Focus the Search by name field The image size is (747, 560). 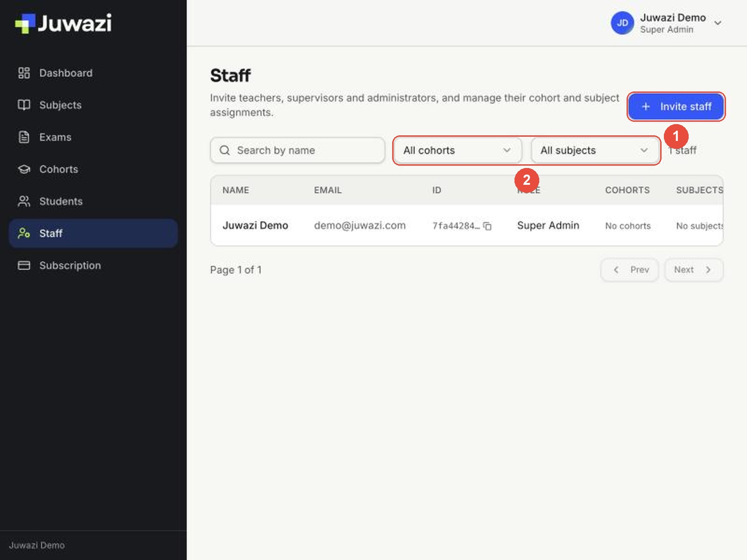[x=298, y=150]
